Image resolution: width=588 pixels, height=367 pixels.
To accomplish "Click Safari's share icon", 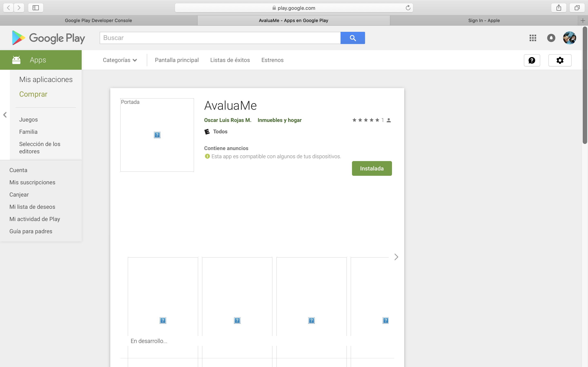I will [x=559, y=8].
